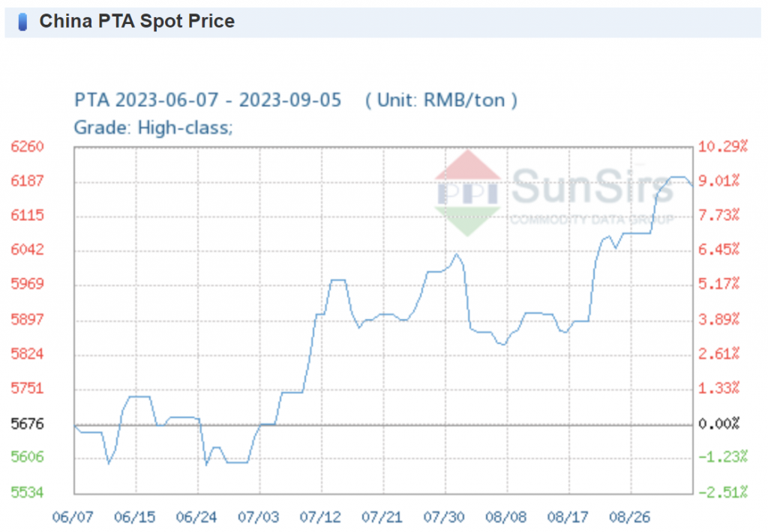
Task: Click the blue marker icon beside the title
Action: pyautogui.click(x=22, y=22)
